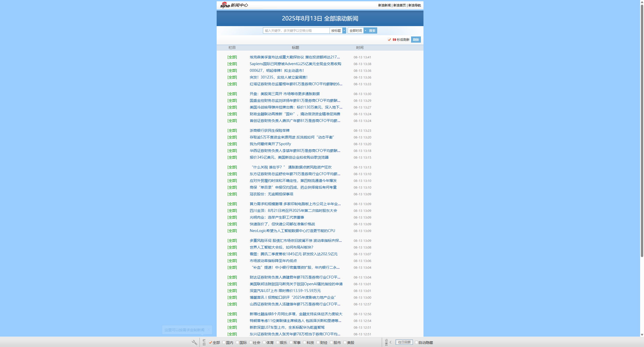This screenshot has height=347, width=644.
Task: Open the 世界人工智能大会后 headline
Action: click(x=282, y=247)
